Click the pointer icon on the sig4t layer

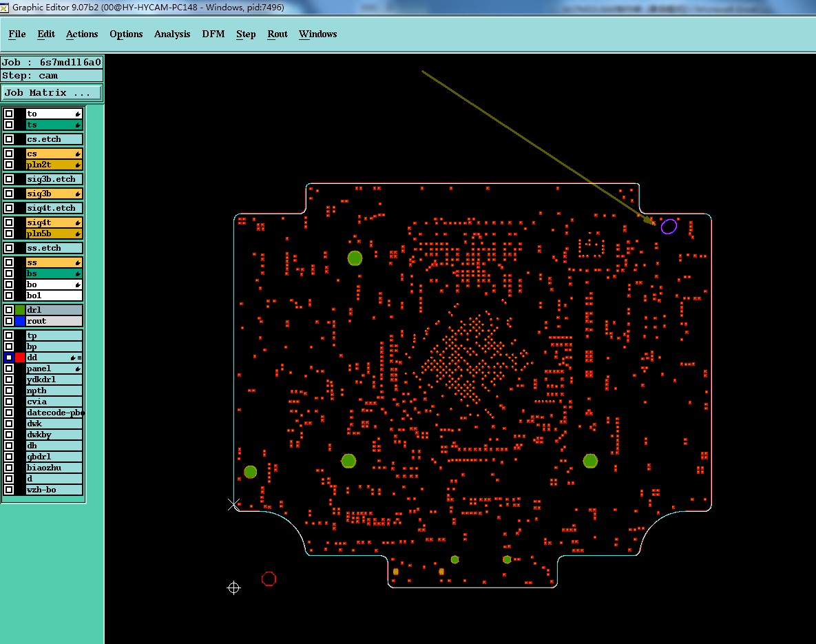click(78, 223)
